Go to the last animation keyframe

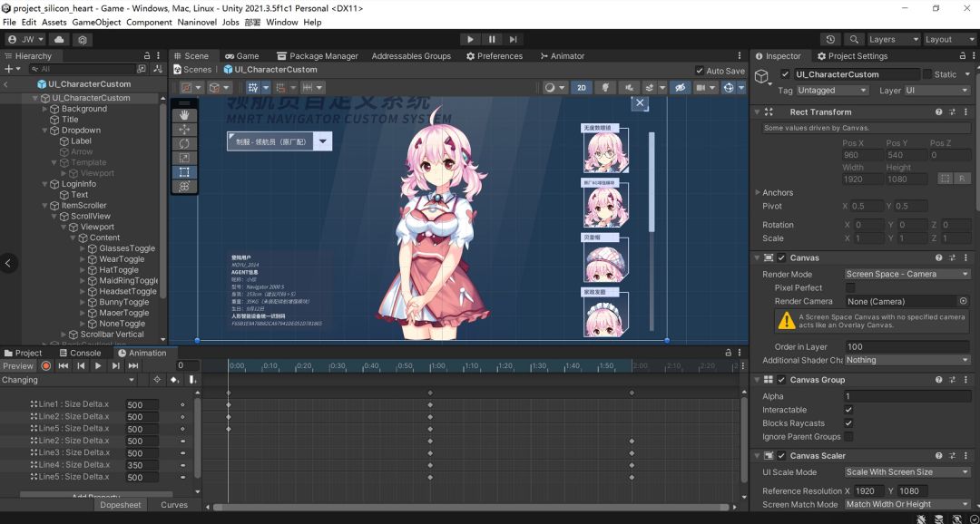[x=133, y=366]
